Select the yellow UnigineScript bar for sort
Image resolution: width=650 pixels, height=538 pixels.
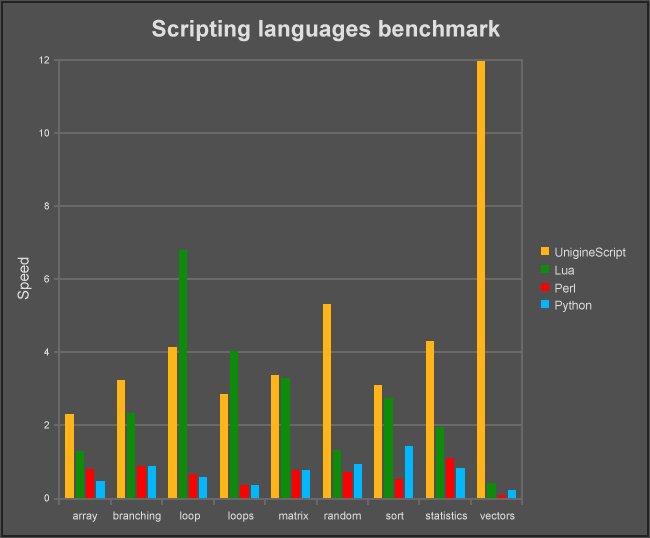378,441
